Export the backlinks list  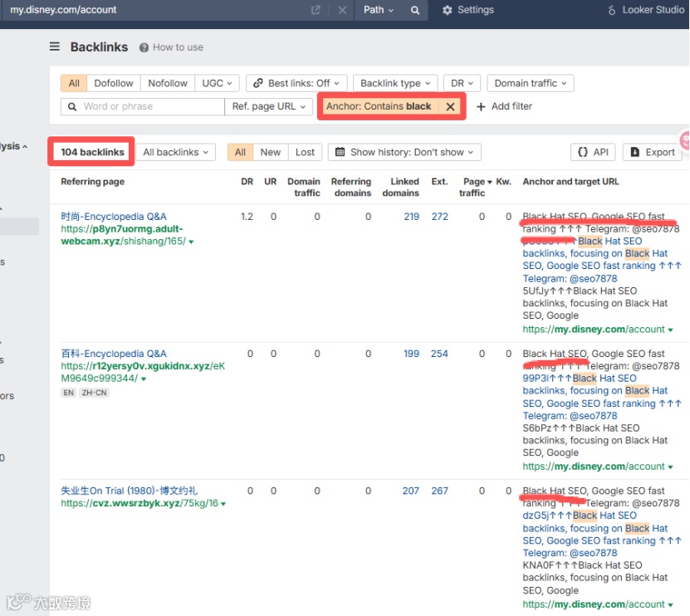653,152
